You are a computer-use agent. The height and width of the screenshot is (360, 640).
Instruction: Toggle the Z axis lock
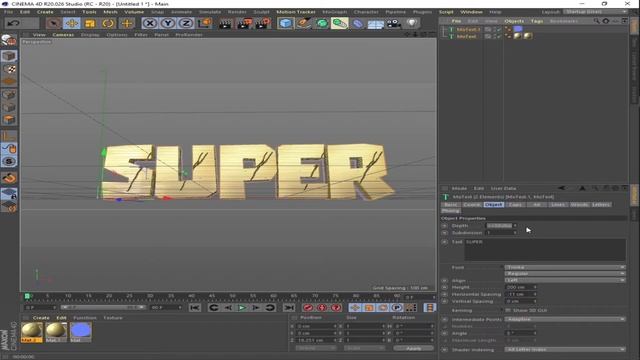(x=186, y=23)
